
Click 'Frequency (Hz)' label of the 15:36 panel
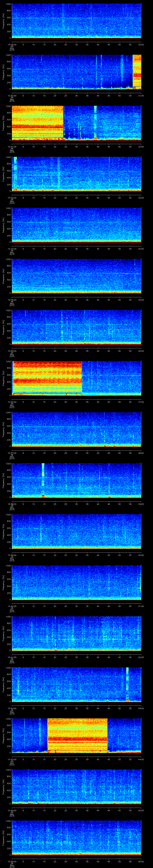pyautogui.click(x=3, y=378)
